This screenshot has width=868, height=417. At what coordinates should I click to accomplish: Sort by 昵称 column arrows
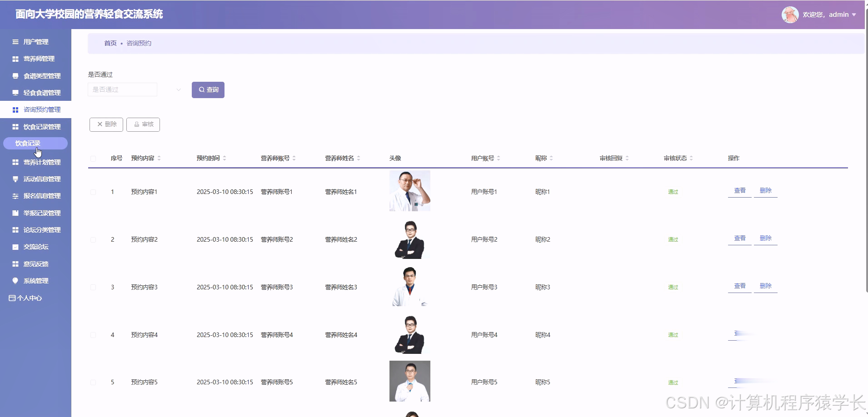(x=551, y=158)
